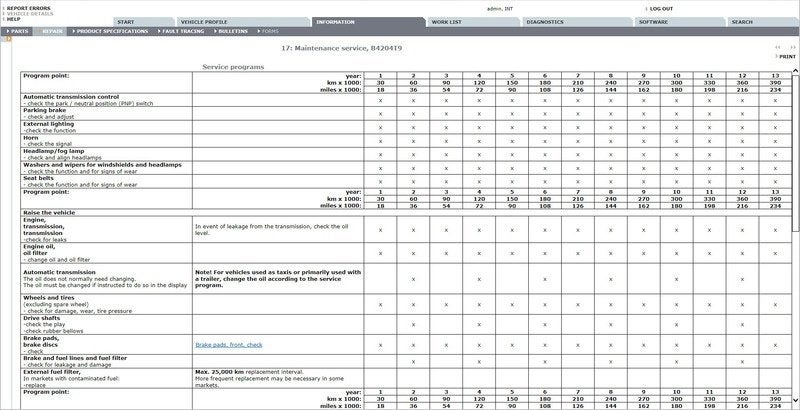Screen dimensions: 800x410
Task: Click the scrollbar down arrow
Action: pyautogui.click(x=796, y=400)
